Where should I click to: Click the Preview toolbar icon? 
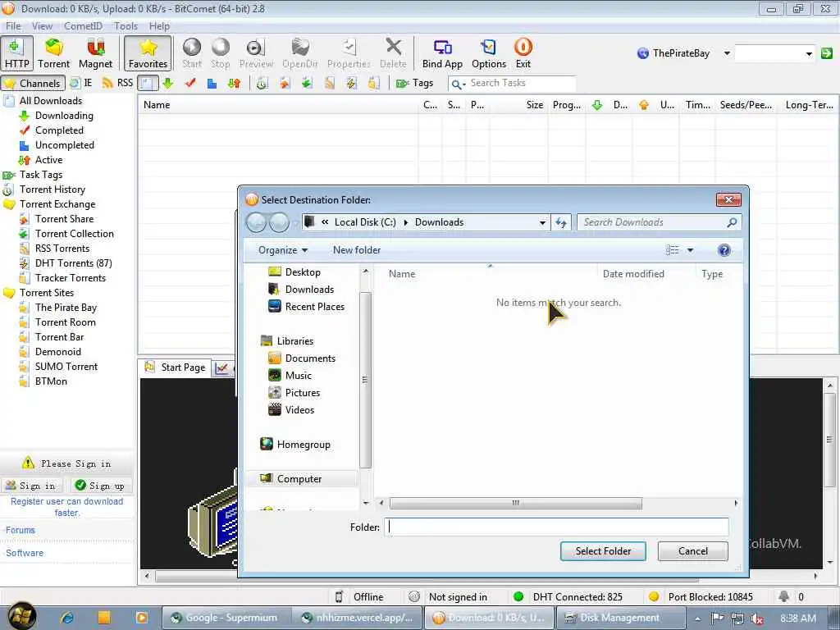pyautogui.click(x=256, y=53)
